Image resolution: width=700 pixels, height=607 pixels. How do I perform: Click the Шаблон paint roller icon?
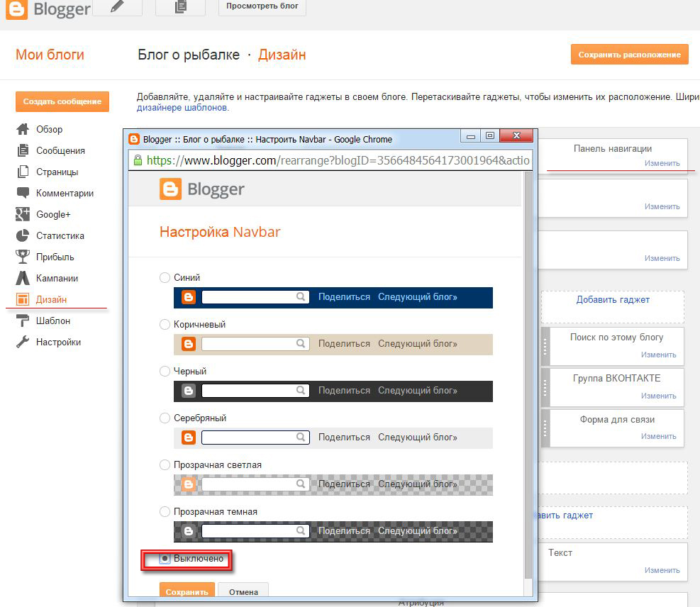[x=23, y=321]
